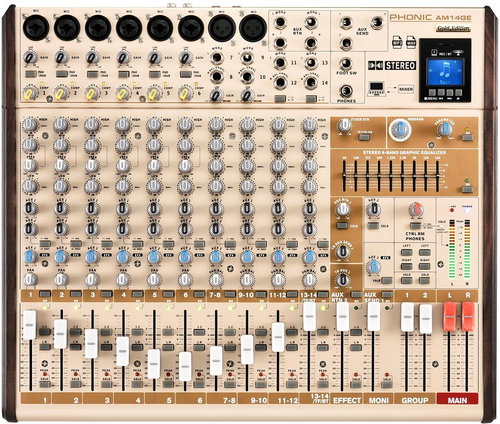Select the GROUP 2 fader
The width and height of the screenshot is (500, 424).
point(425,319)
